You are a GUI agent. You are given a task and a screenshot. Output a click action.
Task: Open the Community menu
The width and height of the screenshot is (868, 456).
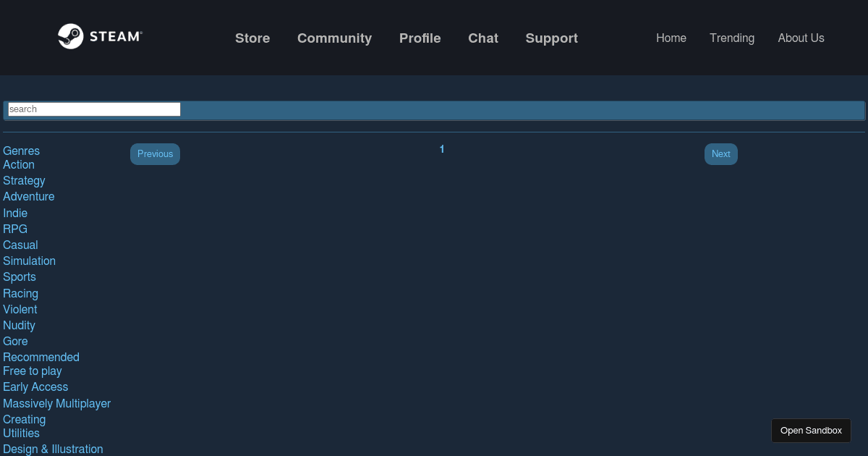click(x=334, y=38)
